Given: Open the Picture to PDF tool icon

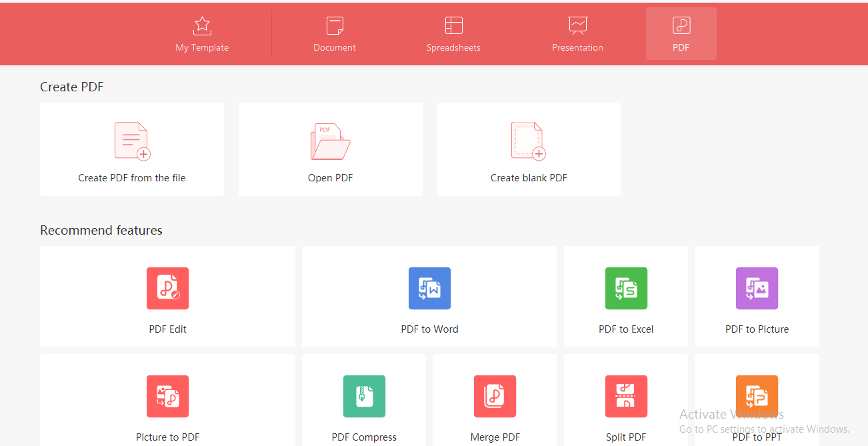Looking at the screenshot, I should click(x=167, y=397).
